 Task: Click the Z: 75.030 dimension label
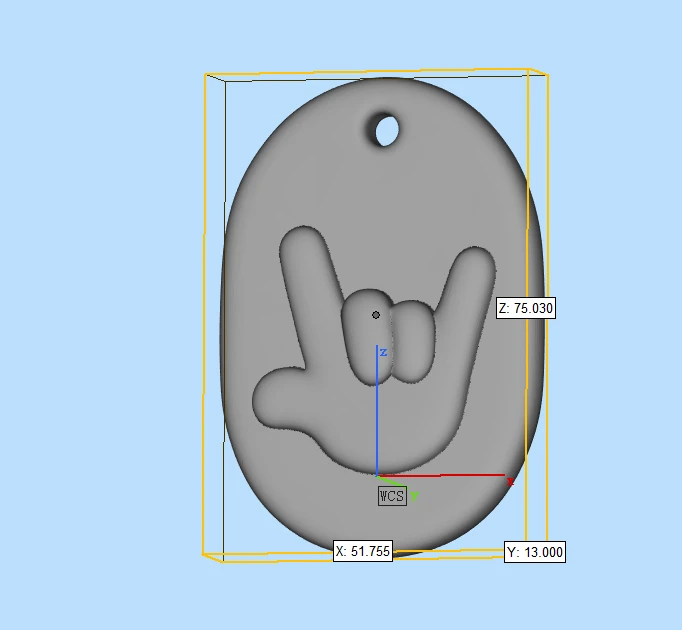pyautogui.click(x=526, y=308)
